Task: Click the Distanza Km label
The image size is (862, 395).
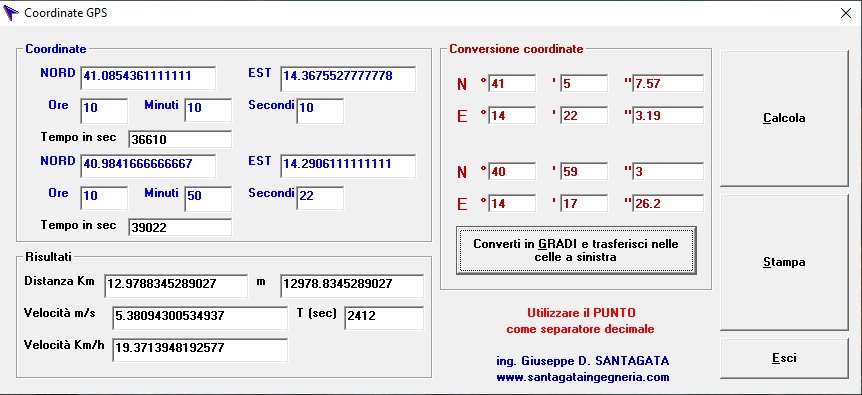Action: pyautogui.click(x=59, y=281)
